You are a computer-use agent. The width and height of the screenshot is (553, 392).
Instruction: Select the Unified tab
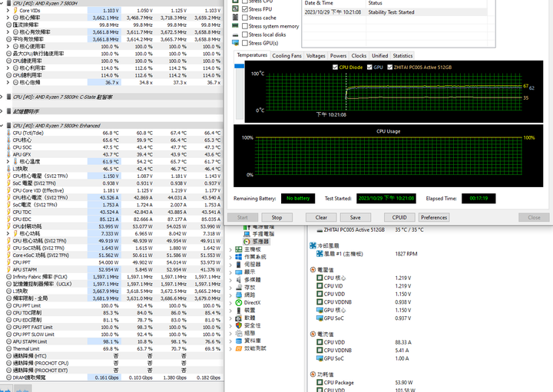point(380,56)
